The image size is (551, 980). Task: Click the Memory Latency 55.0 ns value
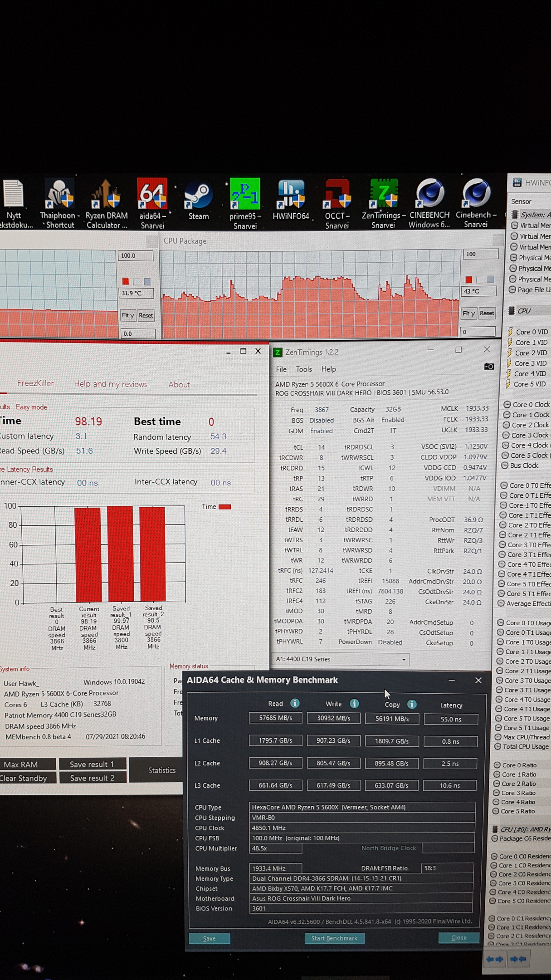click(x=451, y=719)
